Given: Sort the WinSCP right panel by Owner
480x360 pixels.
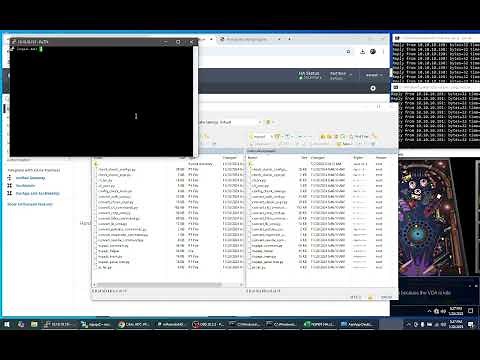Looking at the screenshot, I should click(x=382, y=158).
